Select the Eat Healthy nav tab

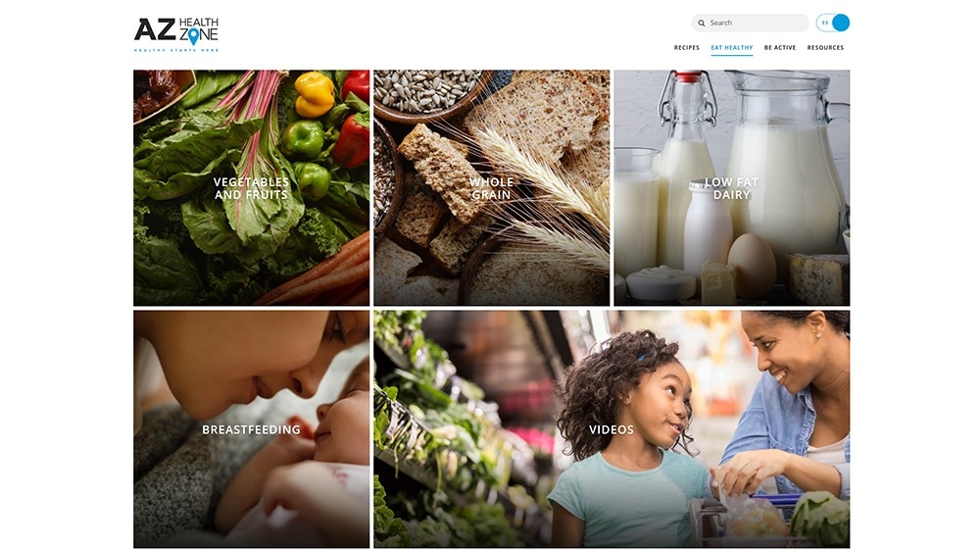731,47
